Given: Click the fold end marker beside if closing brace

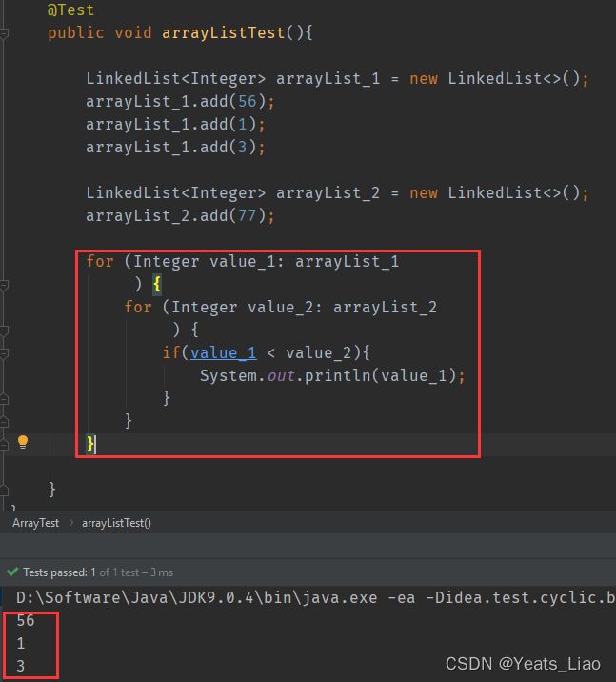Looking at the screenshot, I should 4,399.
